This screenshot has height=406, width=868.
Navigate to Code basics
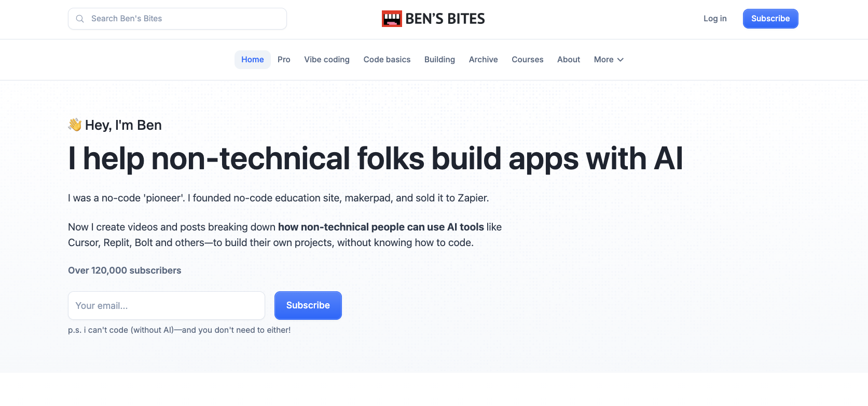[387, 60]
